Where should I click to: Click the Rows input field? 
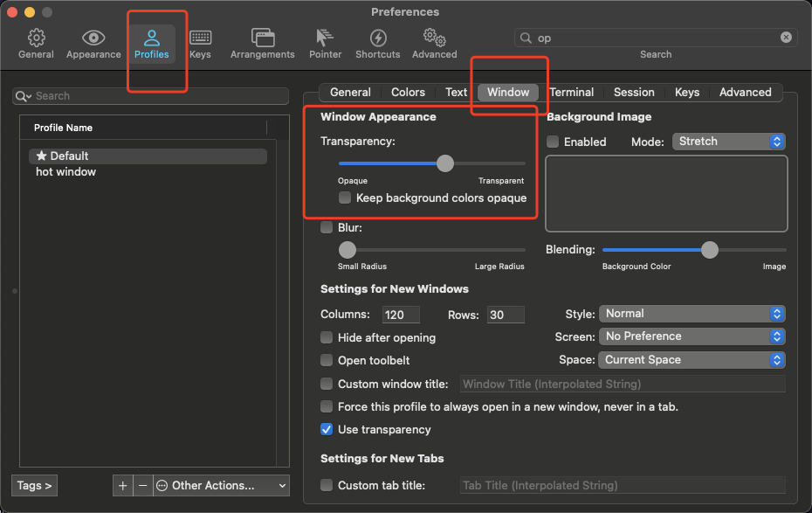pyautogui.click(x=506, y=315)
